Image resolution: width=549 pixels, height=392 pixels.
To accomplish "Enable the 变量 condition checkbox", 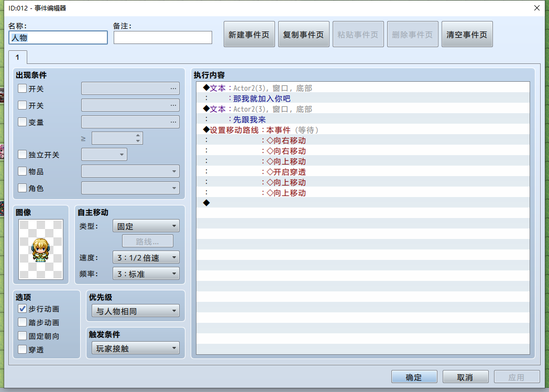I will pos(22,122).
